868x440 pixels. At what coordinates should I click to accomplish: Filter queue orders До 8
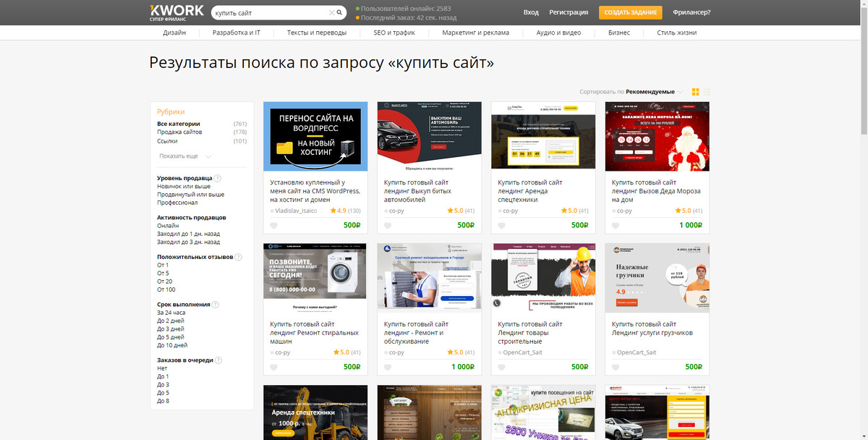coord(163,401)
